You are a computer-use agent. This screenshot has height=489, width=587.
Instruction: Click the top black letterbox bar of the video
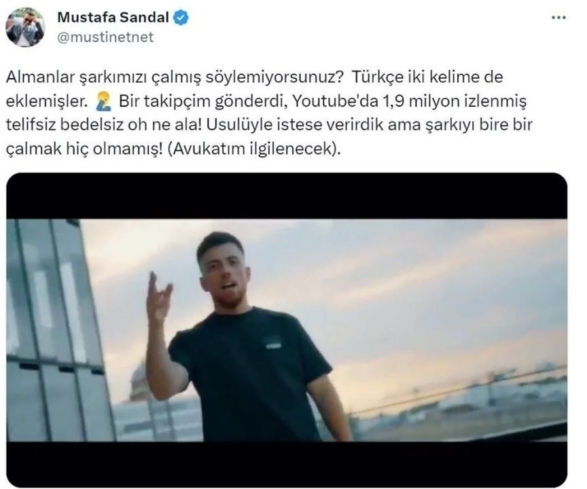point(287,196)
